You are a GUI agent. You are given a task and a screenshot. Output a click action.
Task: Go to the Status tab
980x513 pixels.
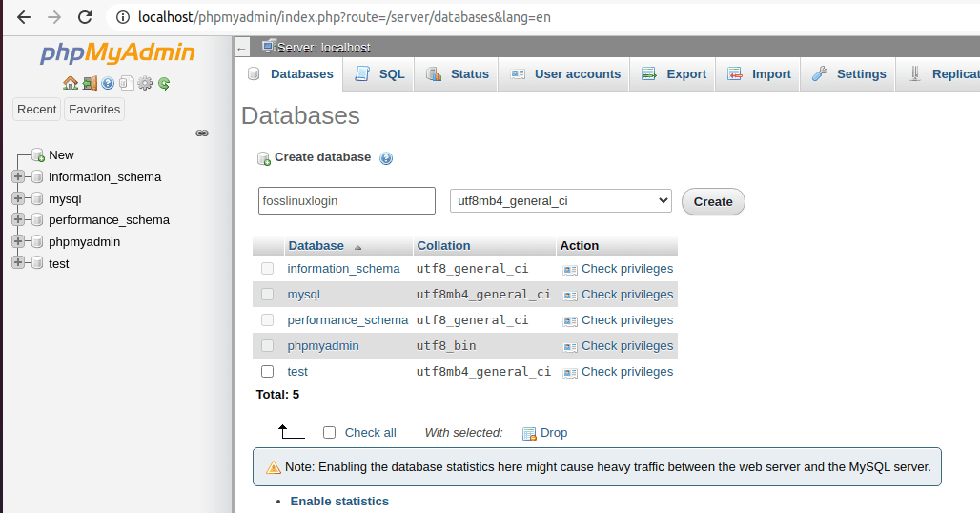click(457, 73)
